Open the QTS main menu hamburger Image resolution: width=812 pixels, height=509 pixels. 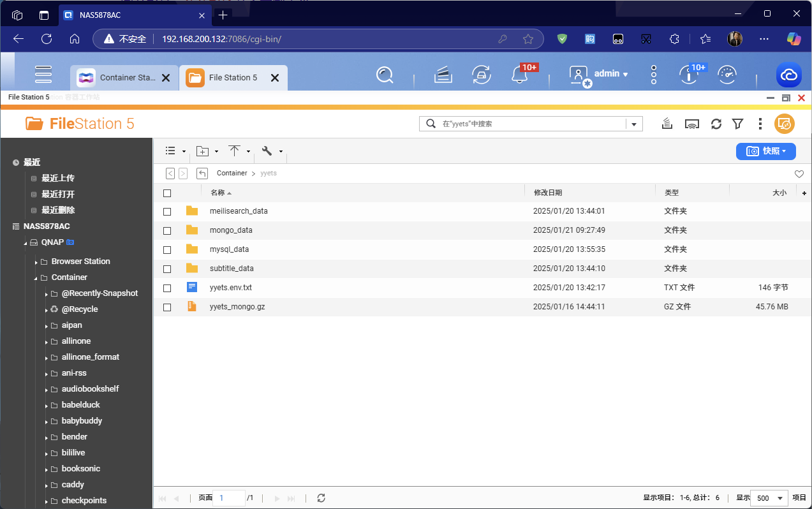pos(43,75)
